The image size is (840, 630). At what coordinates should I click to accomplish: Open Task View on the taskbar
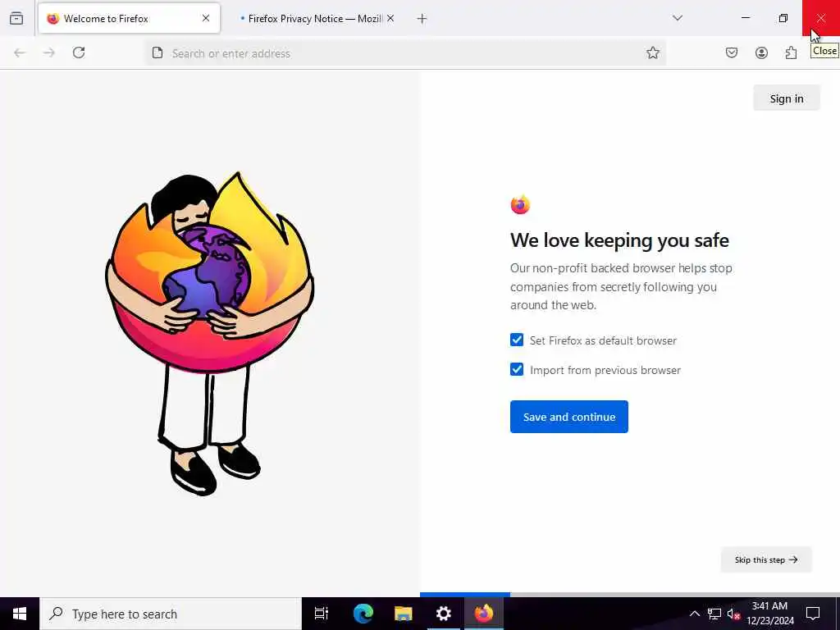click(322, 614)
